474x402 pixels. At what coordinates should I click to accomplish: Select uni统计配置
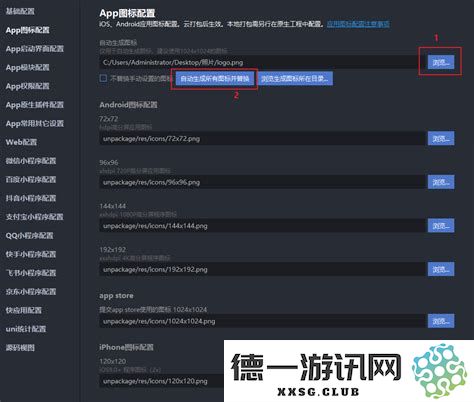26,329
